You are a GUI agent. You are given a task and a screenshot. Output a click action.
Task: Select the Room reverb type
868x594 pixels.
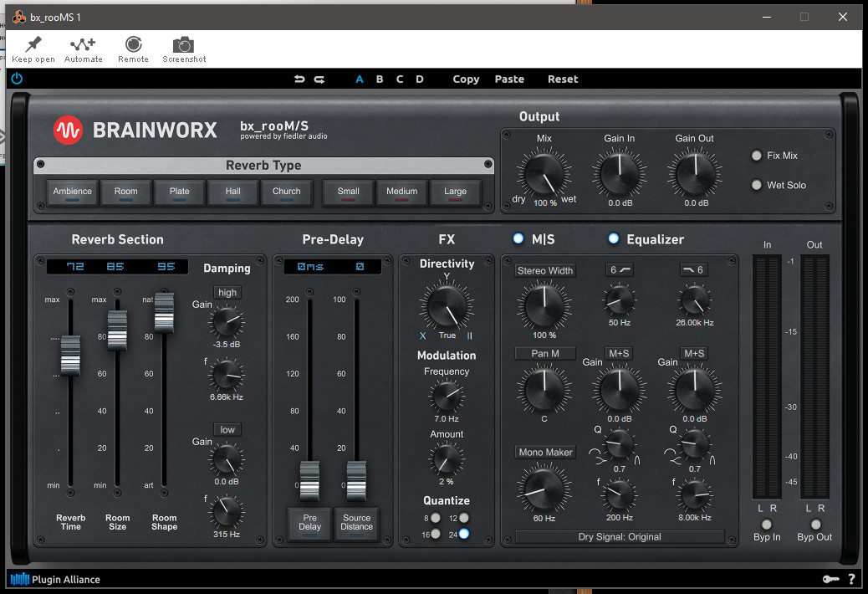125,192
